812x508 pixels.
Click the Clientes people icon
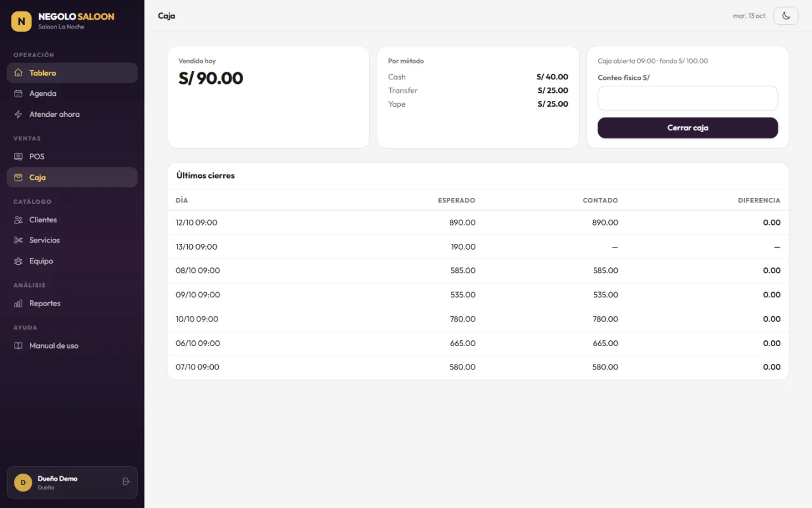18,220
